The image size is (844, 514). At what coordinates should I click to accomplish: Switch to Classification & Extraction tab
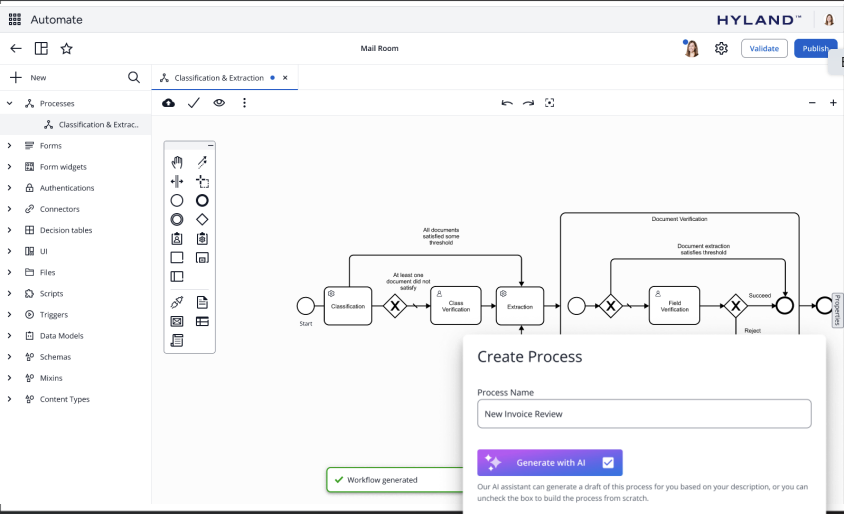click(218, 77)
